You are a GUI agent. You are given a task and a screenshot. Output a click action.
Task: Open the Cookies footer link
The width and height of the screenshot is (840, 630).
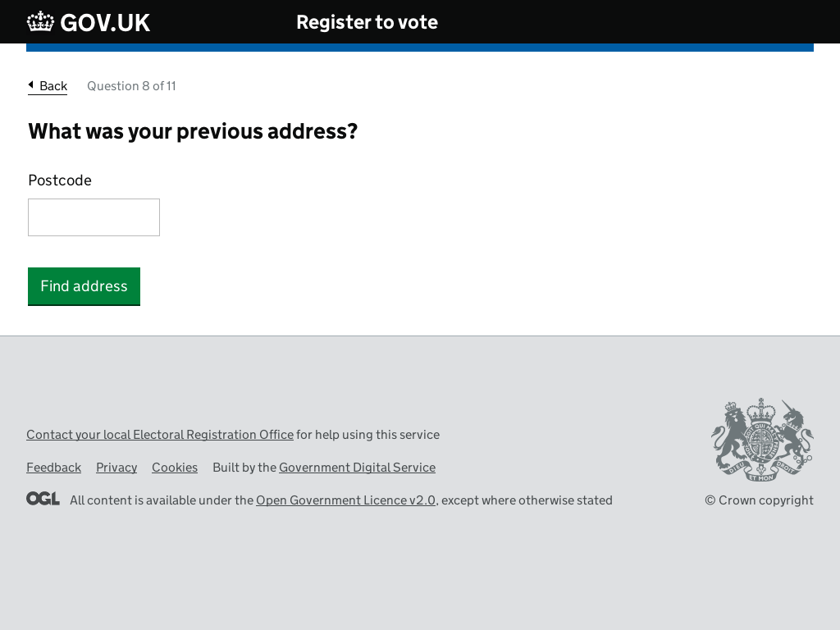[175, 467]
